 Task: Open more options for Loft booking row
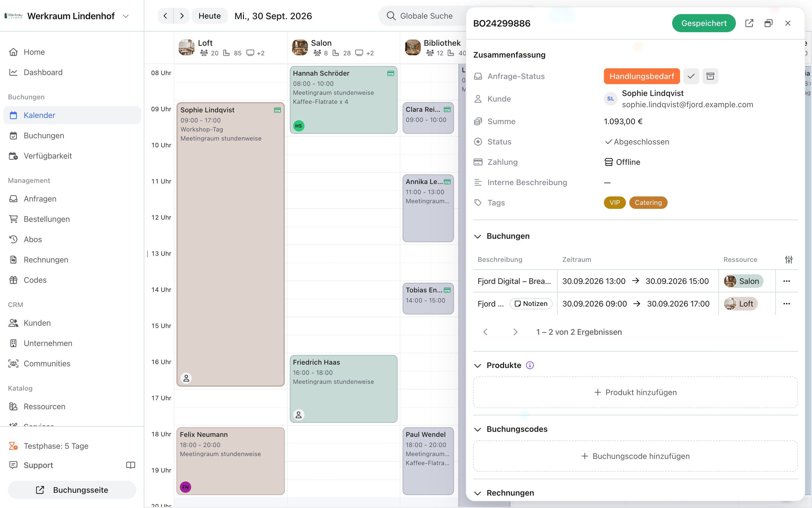(787, 304)
